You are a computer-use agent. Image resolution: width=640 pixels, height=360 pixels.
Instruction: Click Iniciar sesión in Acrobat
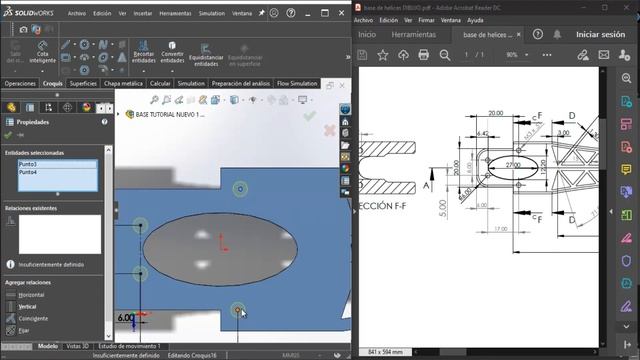click(x=600, y=35)
